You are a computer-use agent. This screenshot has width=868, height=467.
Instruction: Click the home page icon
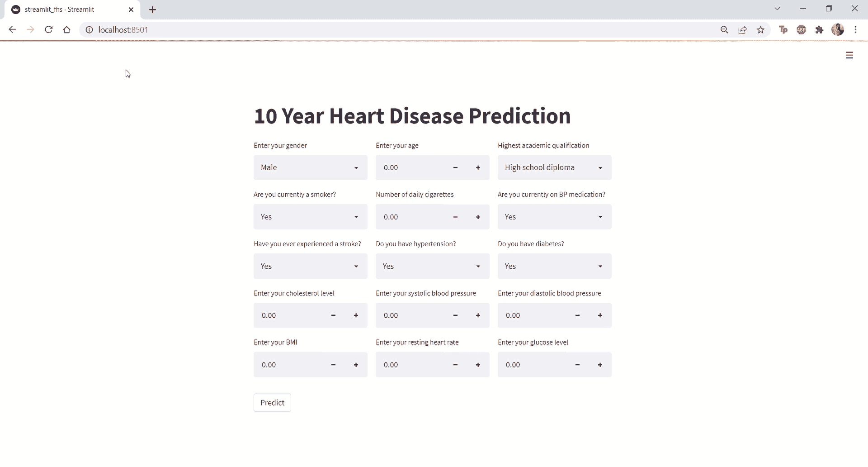[67, 30]
